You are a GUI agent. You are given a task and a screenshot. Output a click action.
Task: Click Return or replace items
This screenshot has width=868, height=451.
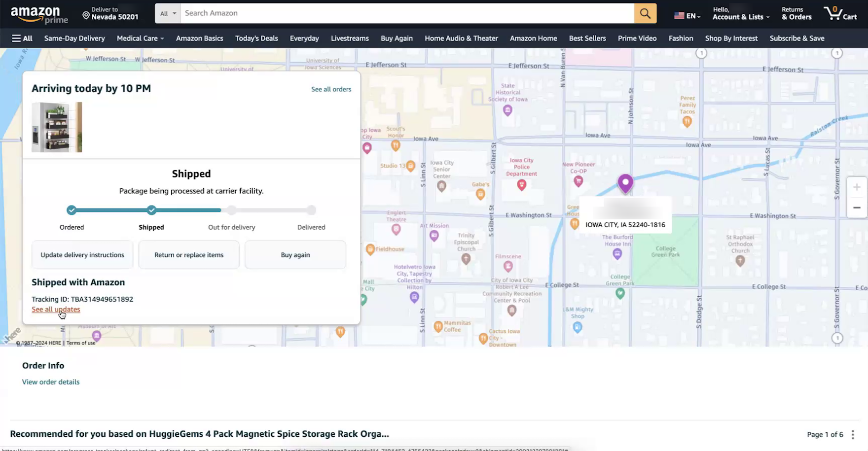point(189,255)
